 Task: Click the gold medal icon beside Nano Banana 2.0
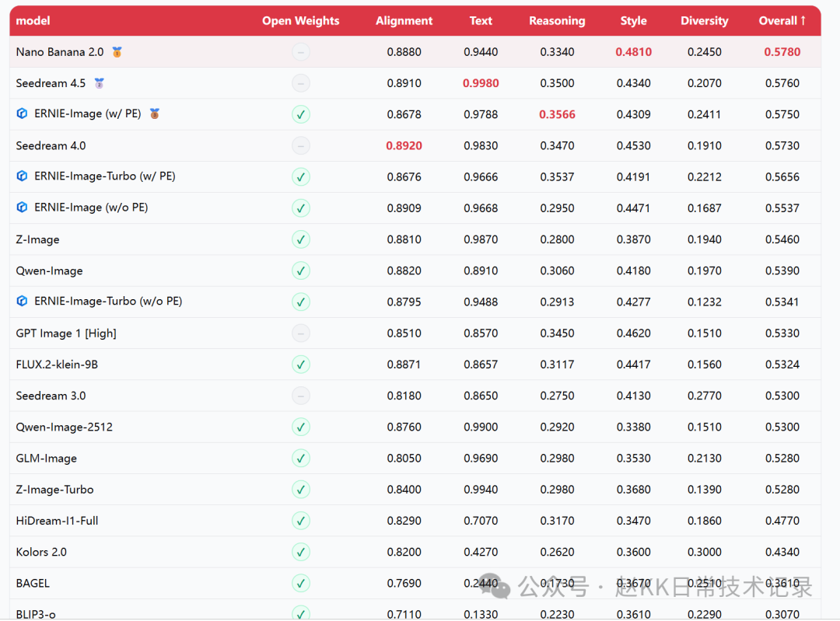click(x=117, y=52)
